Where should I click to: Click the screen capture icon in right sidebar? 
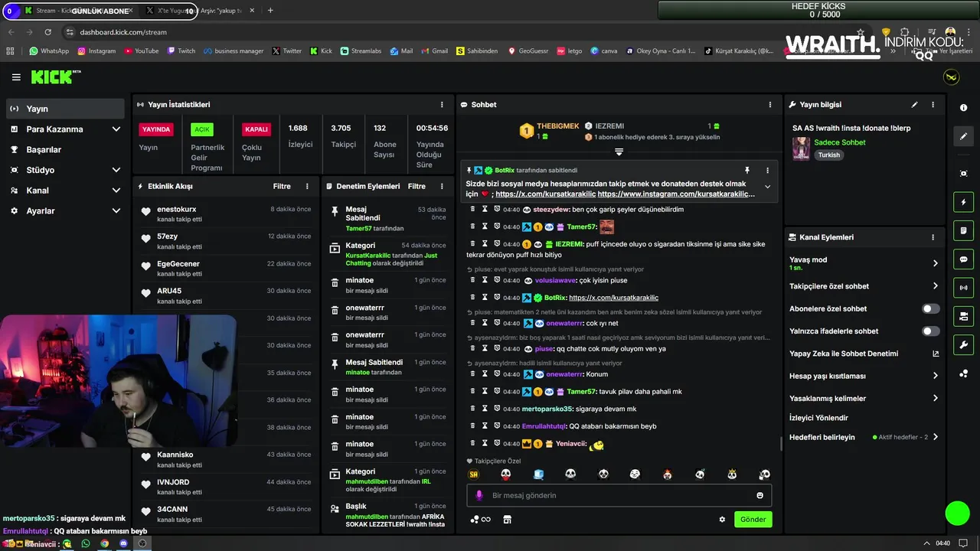click(964, 174)
